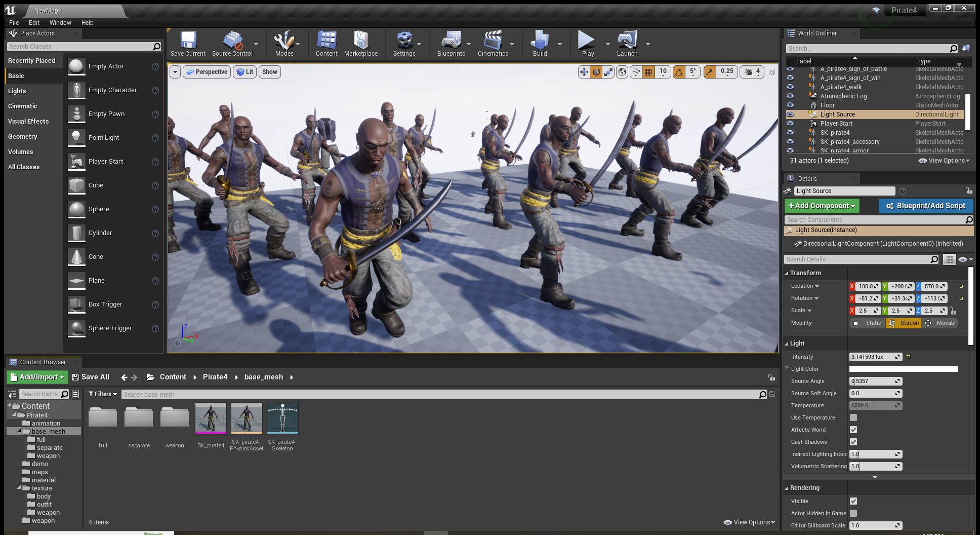
Task: Click the Lit view mode button
Action: (245, 72)
